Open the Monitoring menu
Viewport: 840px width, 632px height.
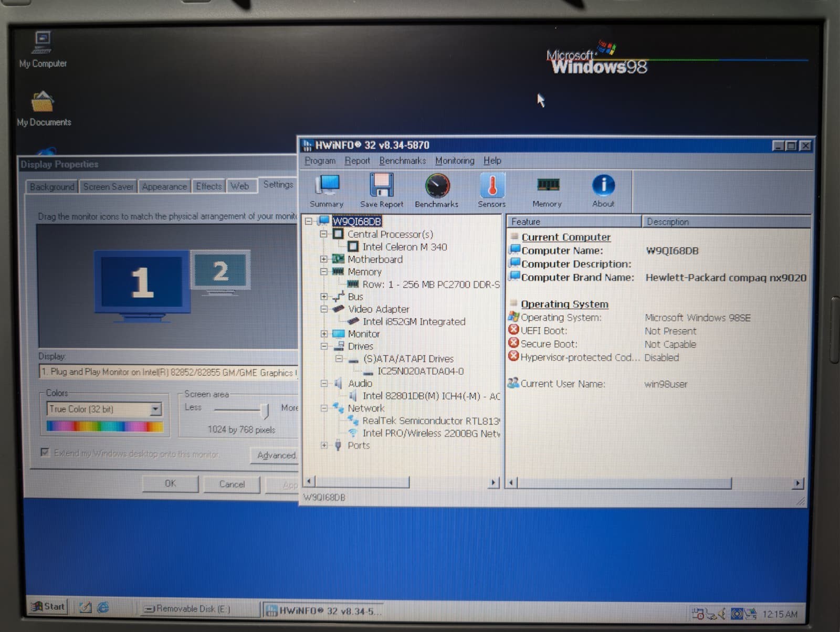(455, 161)
